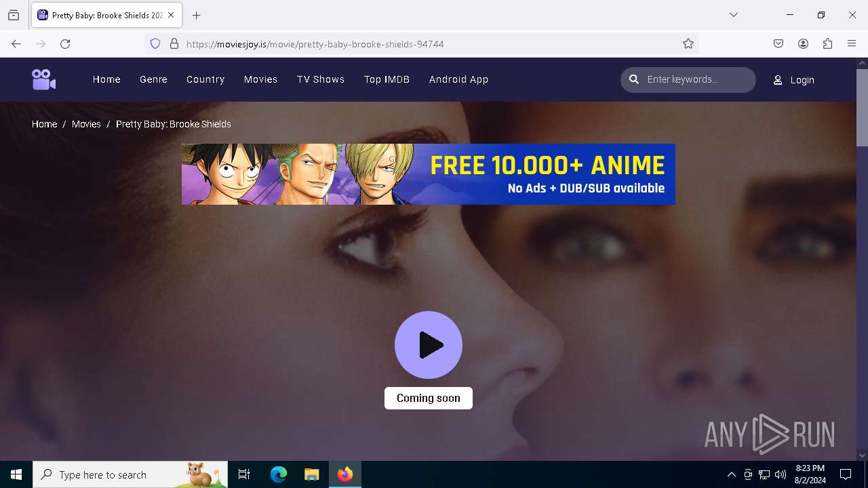The image size is (868, 488).
Task: Show hidden system tray icons
Action: tap(731, 474)
